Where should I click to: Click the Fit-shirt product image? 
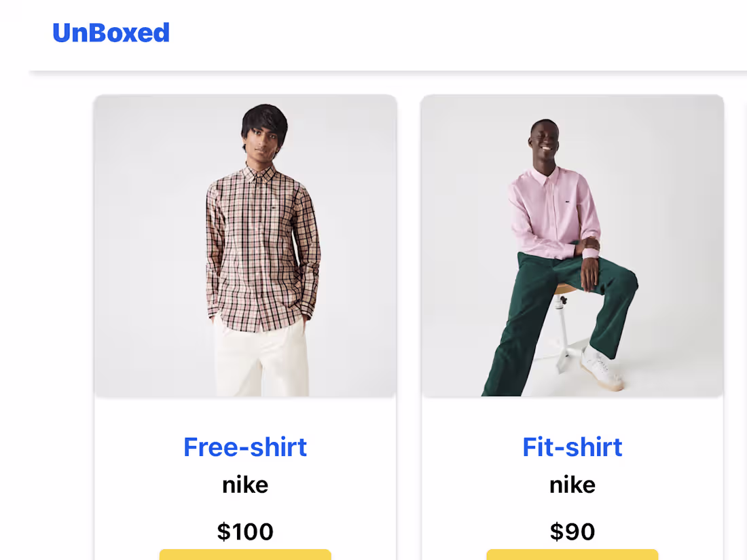click(x=572, y=244)
